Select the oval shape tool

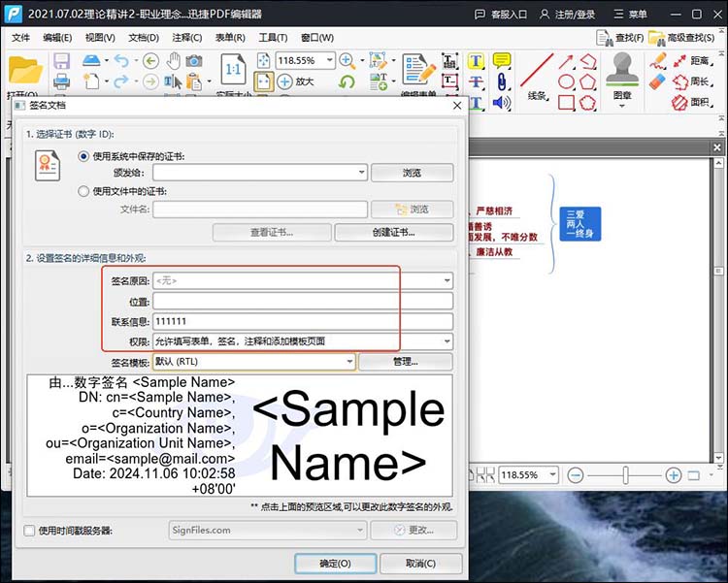[x=566, y=81]
